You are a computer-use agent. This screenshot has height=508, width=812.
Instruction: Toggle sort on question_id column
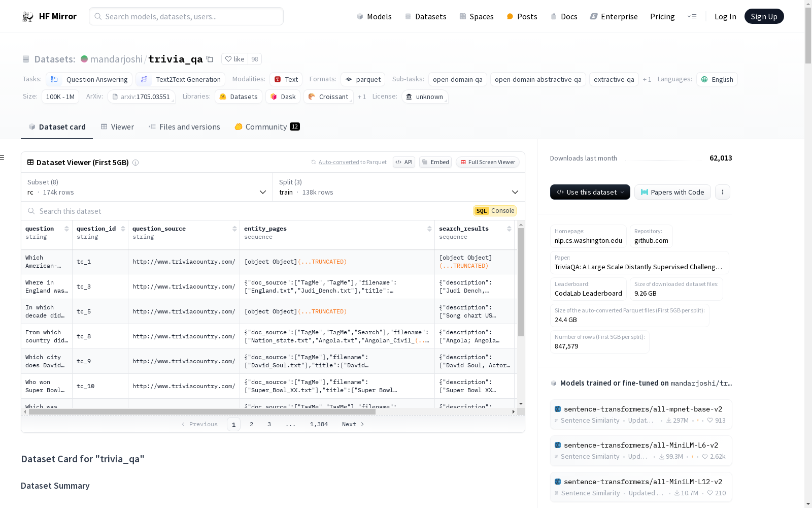[x=123, y=229]
